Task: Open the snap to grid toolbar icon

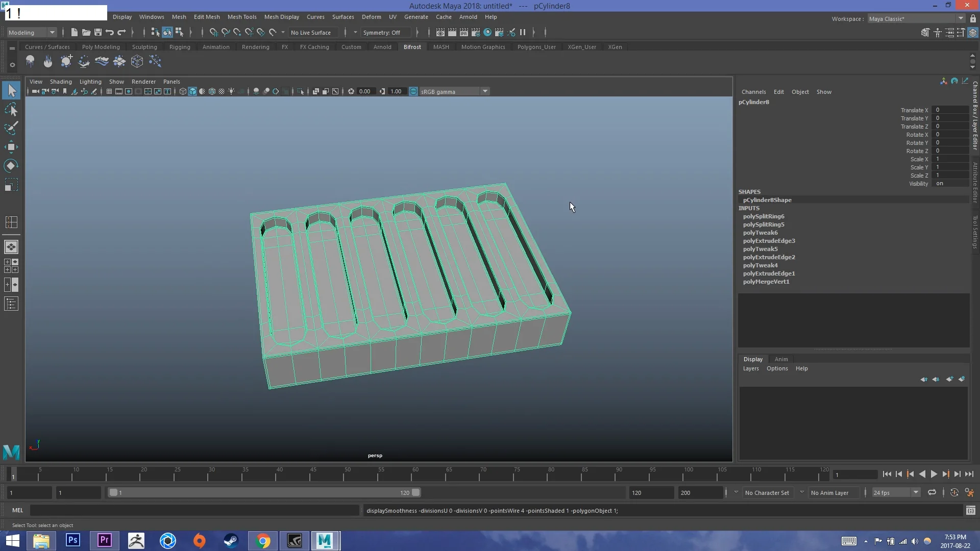Action: click(214, 32)
